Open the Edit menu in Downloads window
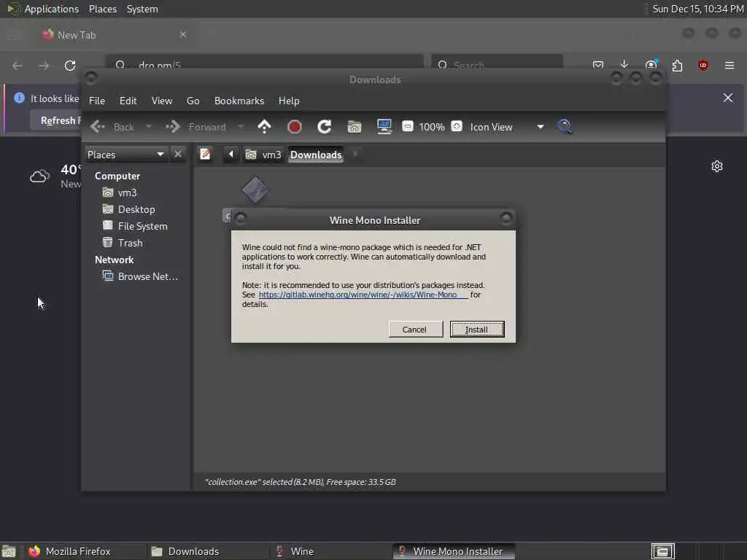The image size is (747, 560). (x=128, y=101)
